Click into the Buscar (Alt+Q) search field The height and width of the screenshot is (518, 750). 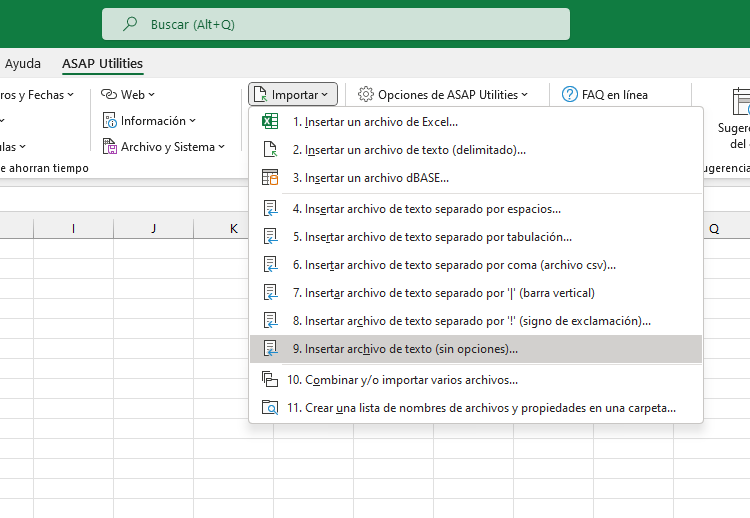coord(336,24)
